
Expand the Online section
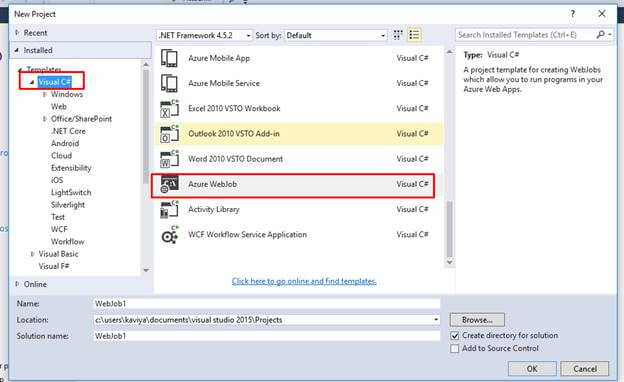[17, 284]
